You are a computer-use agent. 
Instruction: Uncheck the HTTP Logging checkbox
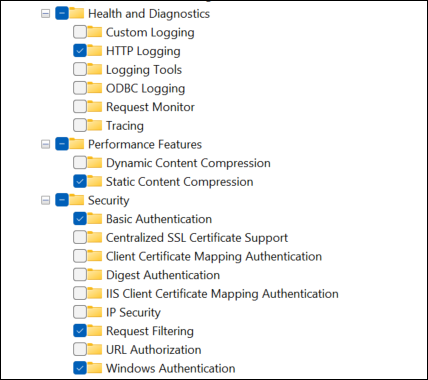(x=80, y=51)
